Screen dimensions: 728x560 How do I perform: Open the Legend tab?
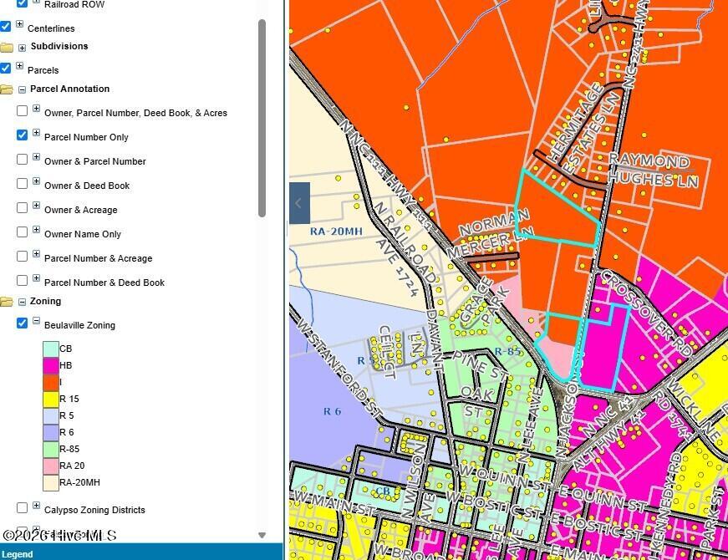17,554
